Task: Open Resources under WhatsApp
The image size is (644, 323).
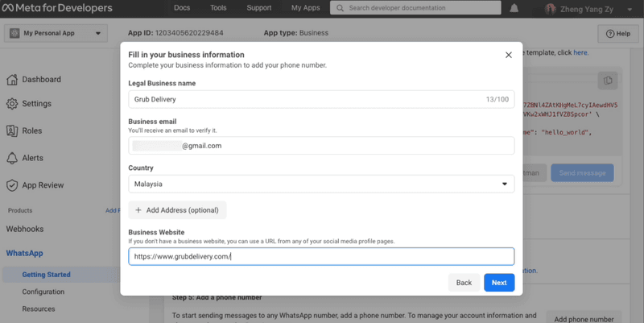Action: click(x=39, y=309)
